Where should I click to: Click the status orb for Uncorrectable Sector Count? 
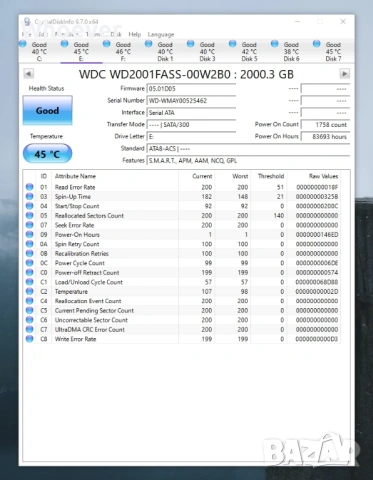tap(30, 320)
